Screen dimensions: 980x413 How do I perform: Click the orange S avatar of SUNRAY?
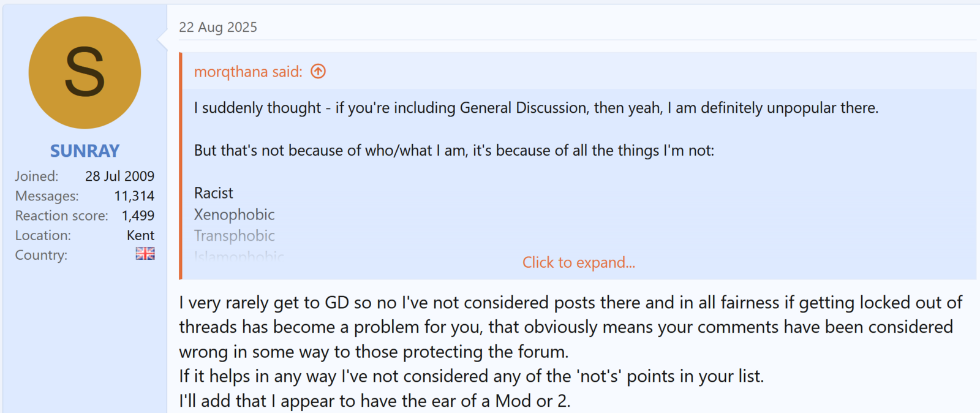[85, 73]
